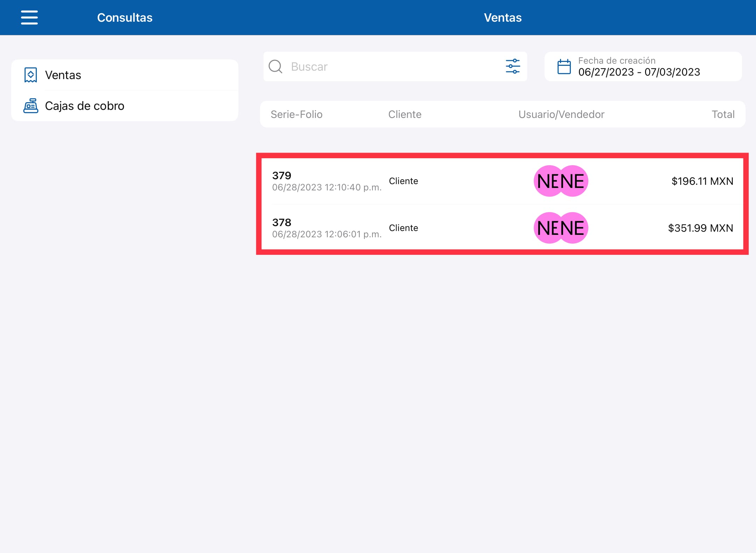
Task: Click date 06/28/2023 12:06:01 p.m.
Action: pos(327,234)
